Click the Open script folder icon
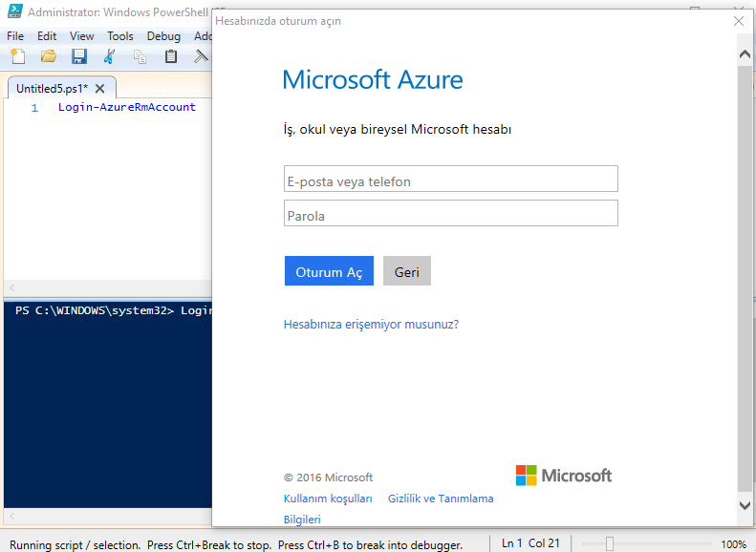Viewport: 756px width, 552px height. pos(48,56)
